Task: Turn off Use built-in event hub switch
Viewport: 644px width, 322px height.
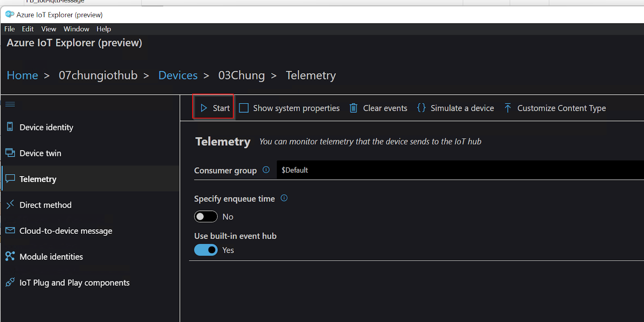Action: click(x=206, y=250)
